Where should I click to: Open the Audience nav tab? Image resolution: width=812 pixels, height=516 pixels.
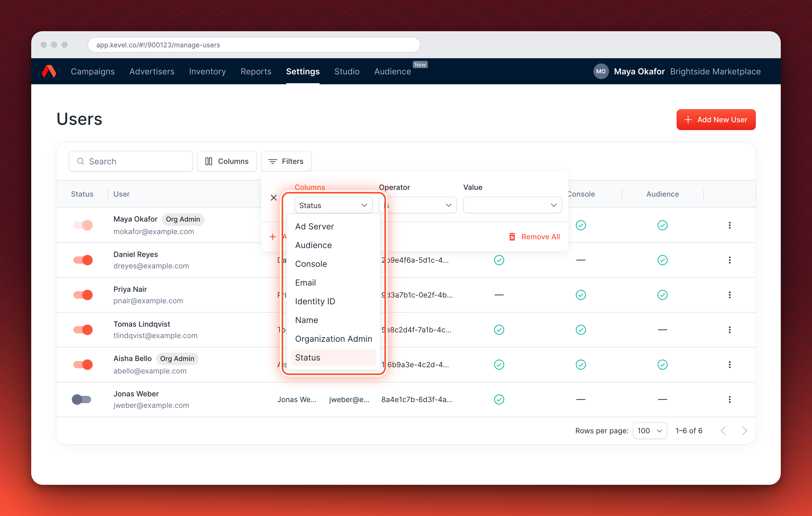tap(392, 72)
